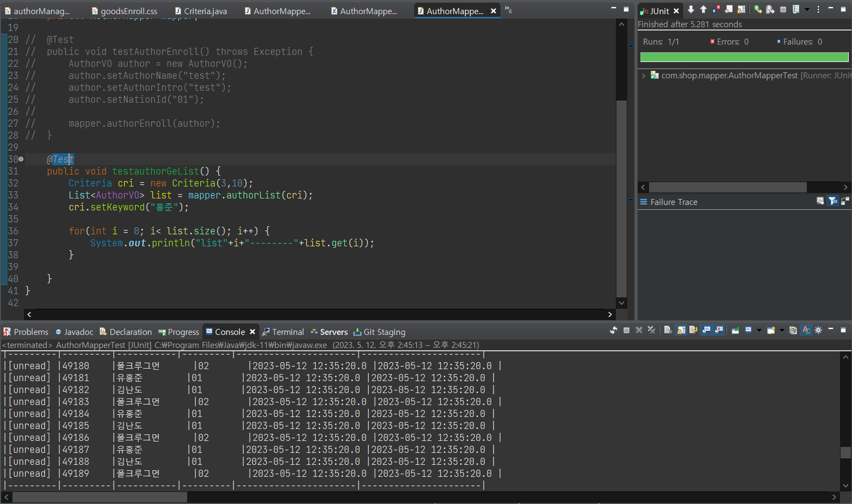This screenshot has height=504, width=852.
Task: Click Previous Failed Test arrow in JUnit
Action: [703, 9]
